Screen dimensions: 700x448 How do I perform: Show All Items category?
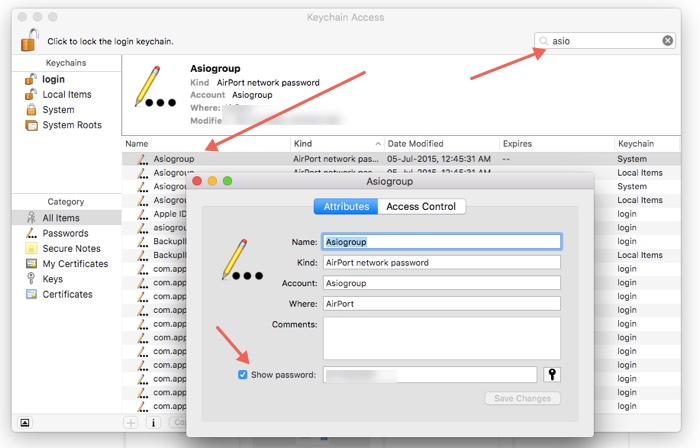point(67,218)
